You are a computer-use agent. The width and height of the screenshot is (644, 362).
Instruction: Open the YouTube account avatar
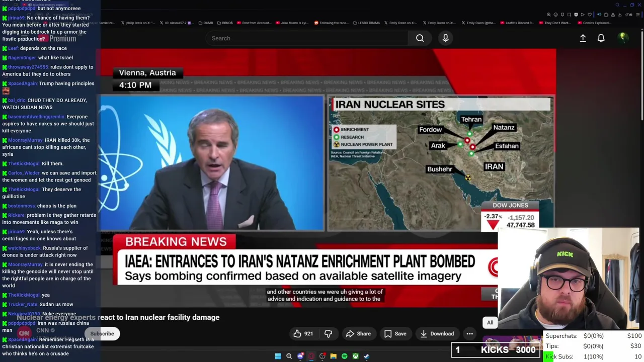point(622,38)
